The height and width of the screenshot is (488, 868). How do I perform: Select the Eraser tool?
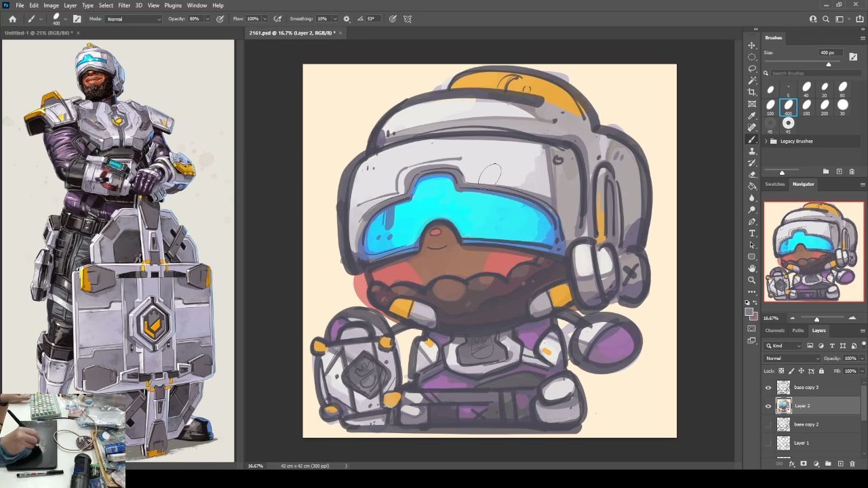pyautogui.click(x=751, y=174)
